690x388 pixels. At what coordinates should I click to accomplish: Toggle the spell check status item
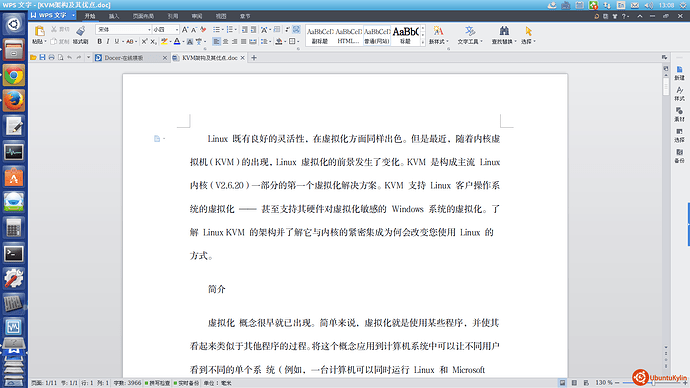click(x=157, y=383)
